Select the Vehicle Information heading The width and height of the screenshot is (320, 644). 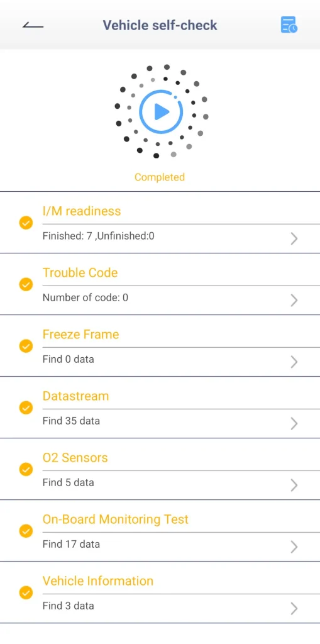[98, 580]
